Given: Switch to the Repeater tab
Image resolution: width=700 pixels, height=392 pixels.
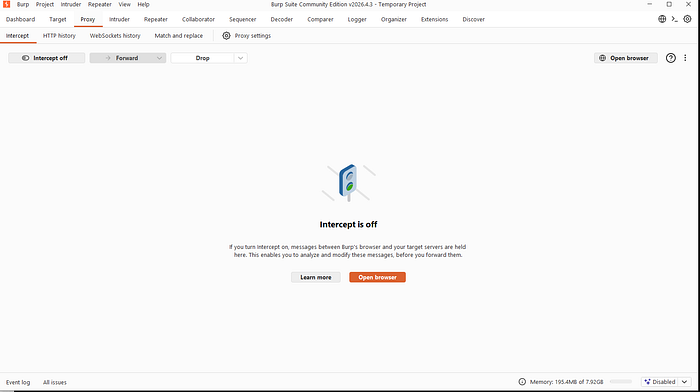Looking at the screenshot, I should point(156,19).
